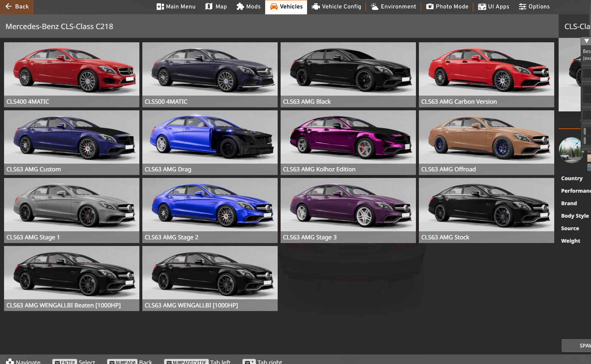Select CLS63 AMG WENGALLBI Beaten [1000HP]
Viewport: 591px width, 364px height.
click(x=72, y=278)
